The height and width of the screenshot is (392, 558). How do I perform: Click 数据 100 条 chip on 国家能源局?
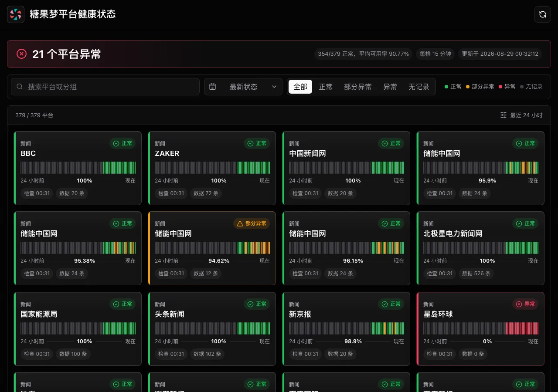click(73, 354)
